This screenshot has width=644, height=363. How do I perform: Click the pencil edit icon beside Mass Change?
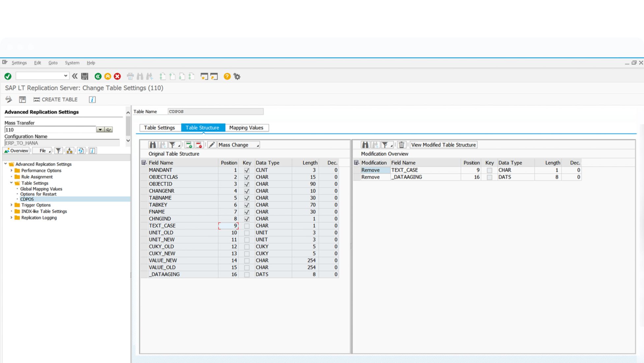click(212, 145)
